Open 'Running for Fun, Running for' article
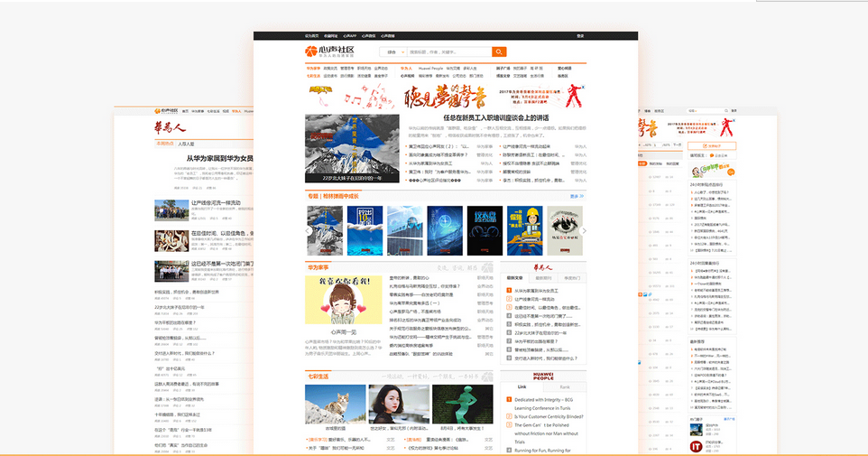This screenshot has width=868, height=456. pyautogui.click(x=542, y=451)
